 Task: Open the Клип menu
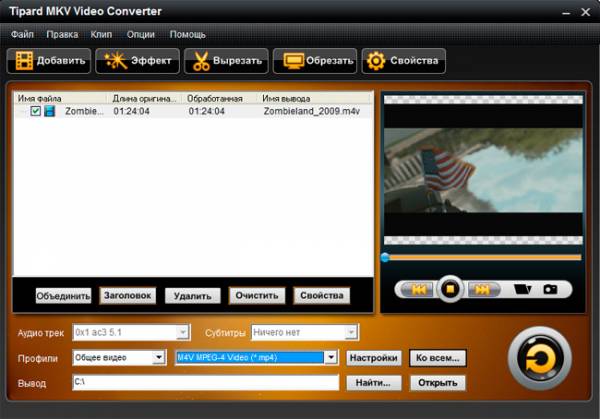click(x=101, y=34)
